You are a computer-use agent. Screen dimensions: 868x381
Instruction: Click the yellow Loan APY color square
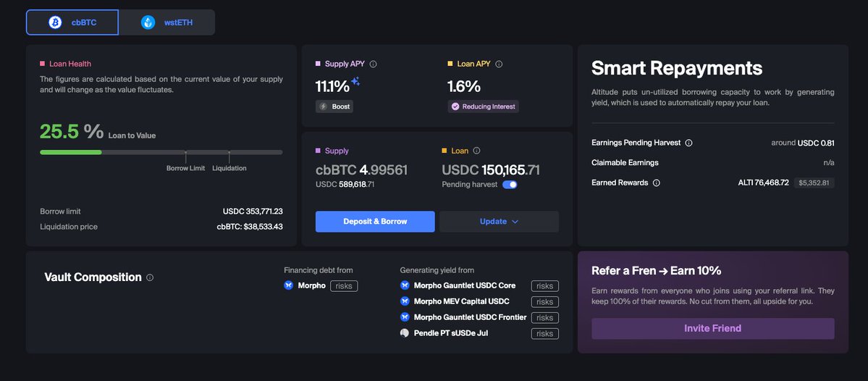450,64
